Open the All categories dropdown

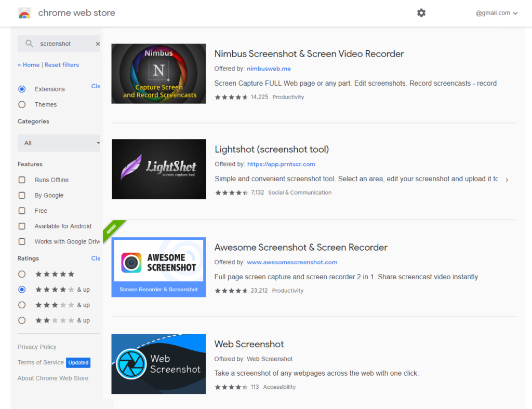point(59,143)
